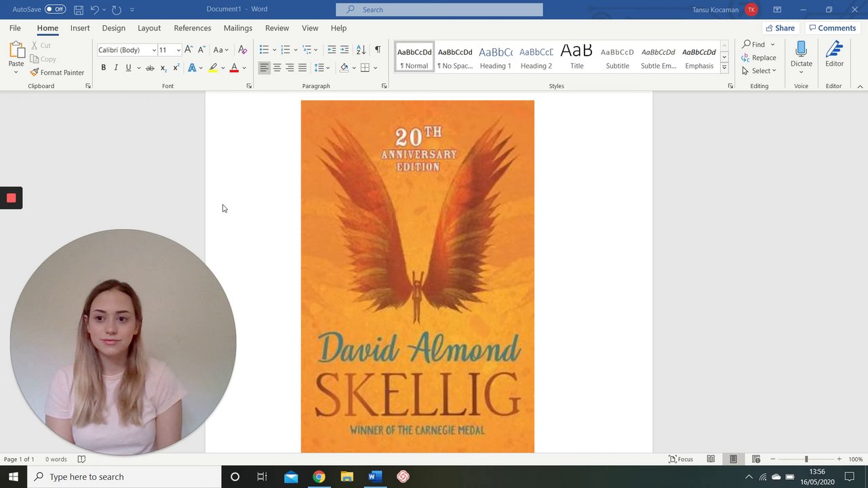Toggle Italic formatting
Viewport: 868px width, 488px height.
(115, 68)
